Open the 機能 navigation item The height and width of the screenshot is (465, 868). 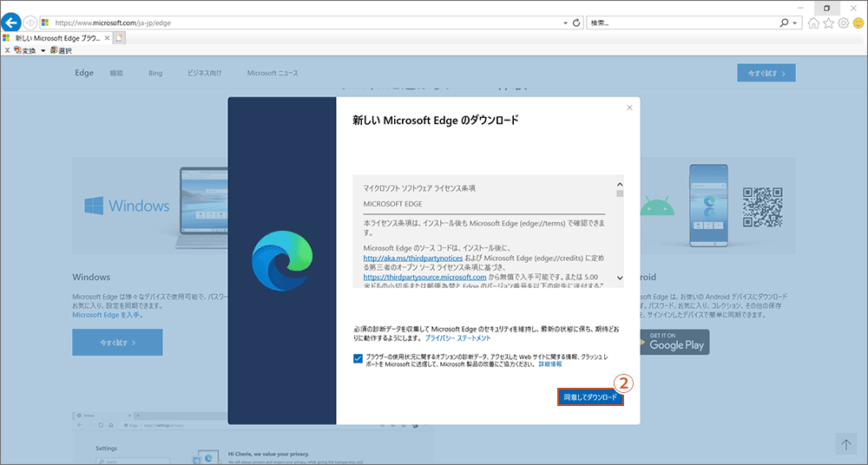(x=116, y=73)
